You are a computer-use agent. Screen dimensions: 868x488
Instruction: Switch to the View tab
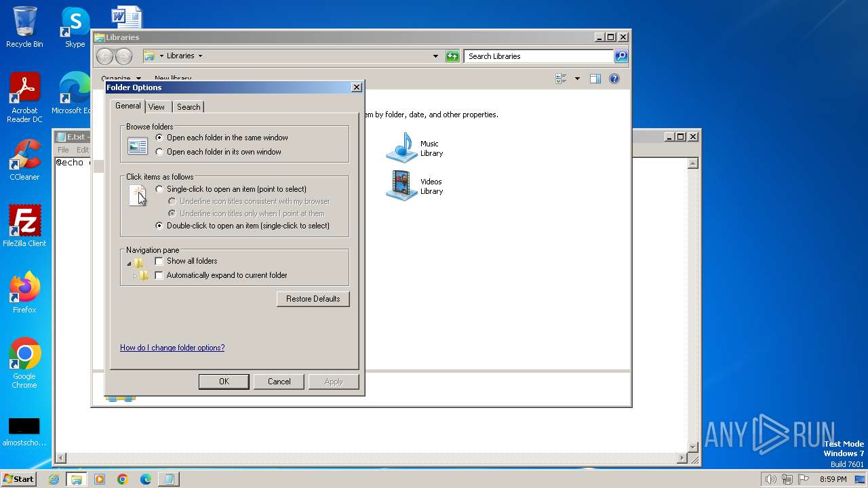point(157,107)
